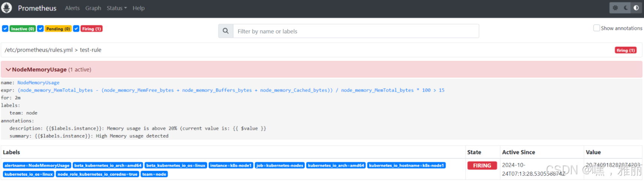Open the Status dropdown menu
This screenshot has height=181, width=644.
point(117,8)
